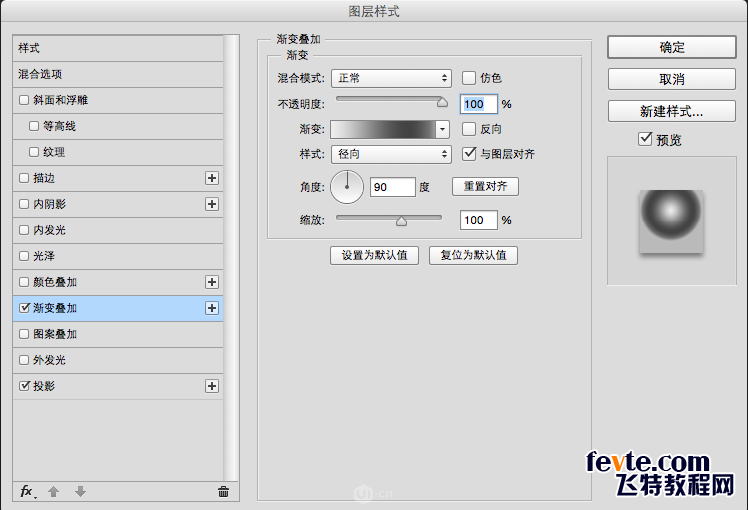The image size is (748, 510).
Task: Add another 描边 effect with plus icon
Action: click(212, 178)
